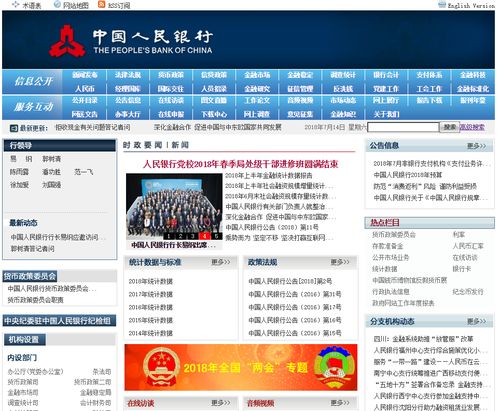Open 公告信息 in the service navigation row
The width and height of the screenshot is (499, 411).
click(128, 100)
